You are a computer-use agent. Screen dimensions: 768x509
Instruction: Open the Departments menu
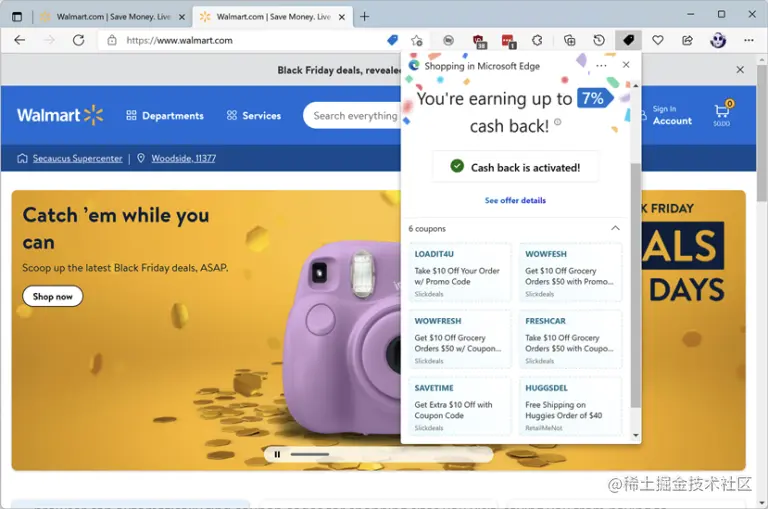[165, 116]
